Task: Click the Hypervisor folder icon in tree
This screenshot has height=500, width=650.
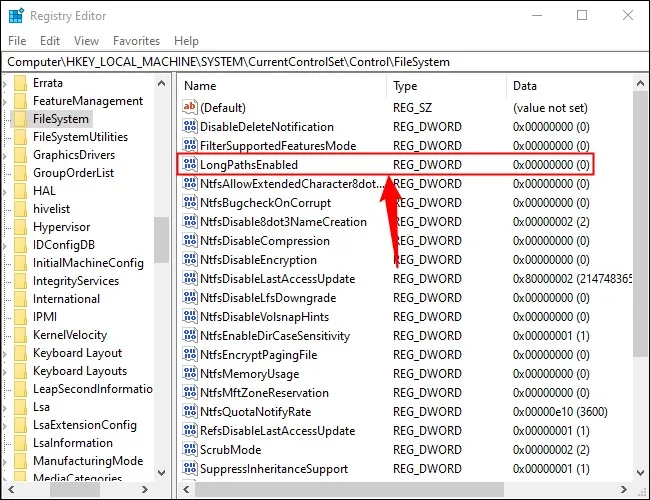Action: pyautogui.click(x=20, y=227)
